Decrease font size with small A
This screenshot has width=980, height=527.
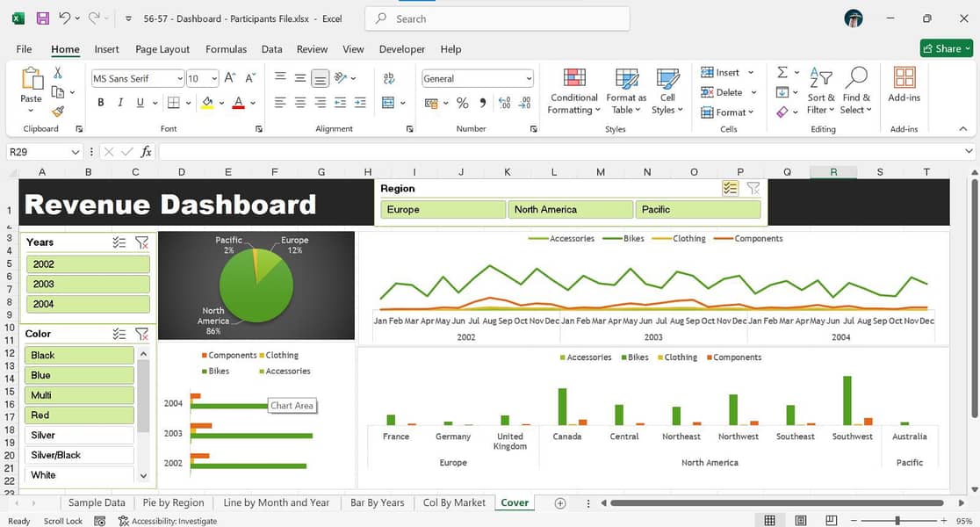(x=250, y=78)
